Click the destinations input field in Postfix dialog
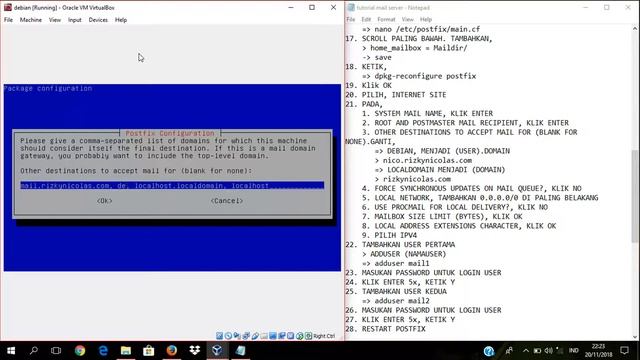640x360 pixels. (x=172, y=186)
